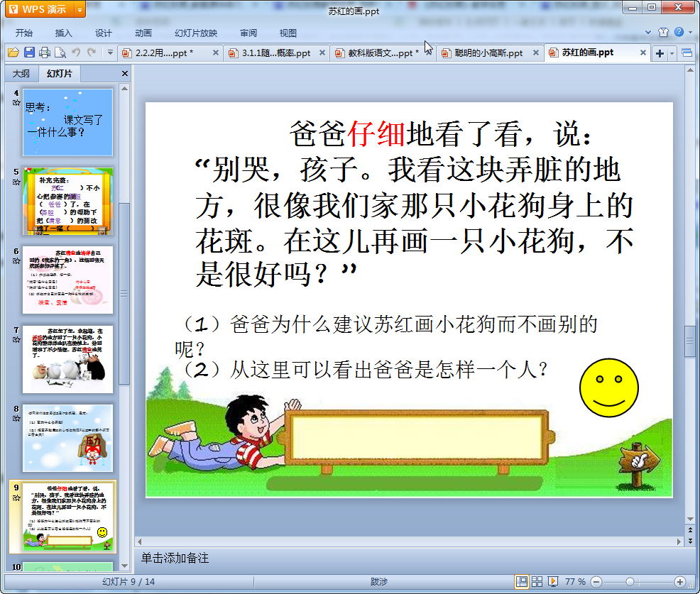
Task: Click horizontal scrollbar left arrow
Action: pyautogui.click(x=139, y=541)
